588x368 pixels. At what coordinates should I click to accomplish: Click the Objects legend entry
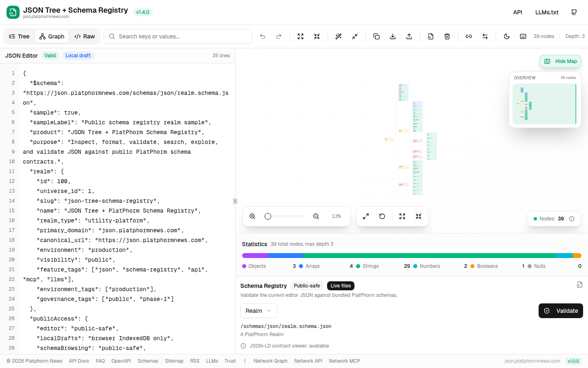pyautogui.click(x=269, y=266)
